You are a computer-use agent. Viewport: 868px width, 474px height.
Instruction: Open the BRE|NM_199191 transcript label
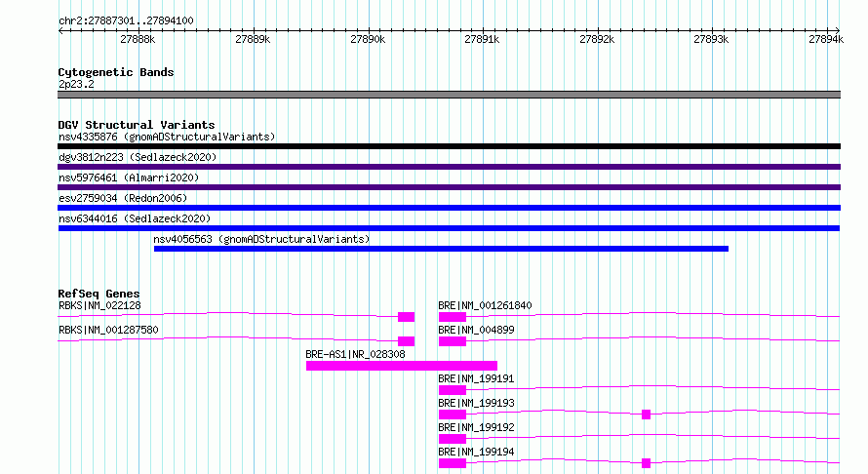pyautogui.click(x=476, y=378)
